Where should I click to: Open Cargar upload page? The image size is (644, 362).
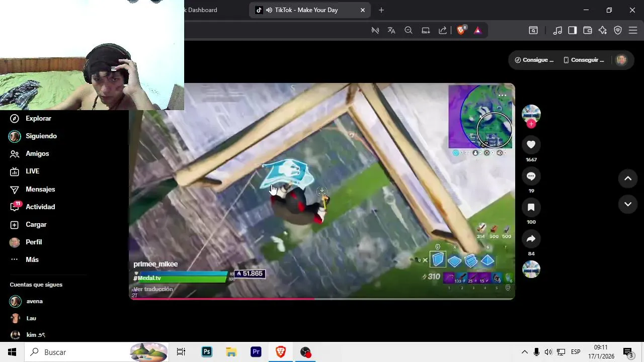(x=29, y=225)
